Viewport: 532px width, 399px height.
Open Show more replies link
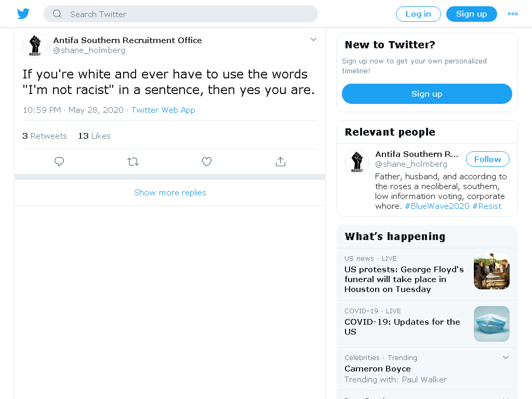(x=170, y=192)
